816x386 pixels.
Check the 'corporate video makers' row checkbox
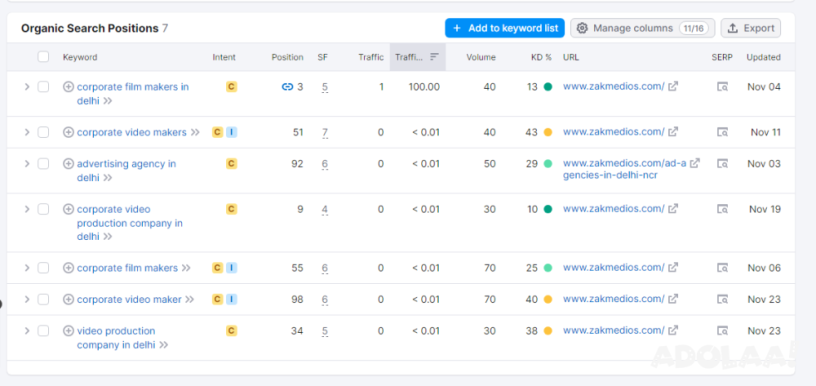(x=43, y=132)
